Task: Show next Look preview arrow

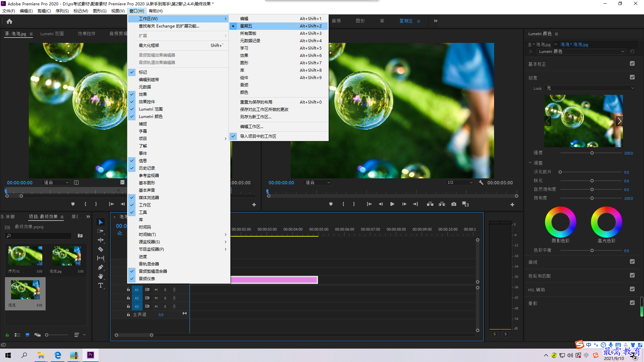Action: [x=619, y=121]
